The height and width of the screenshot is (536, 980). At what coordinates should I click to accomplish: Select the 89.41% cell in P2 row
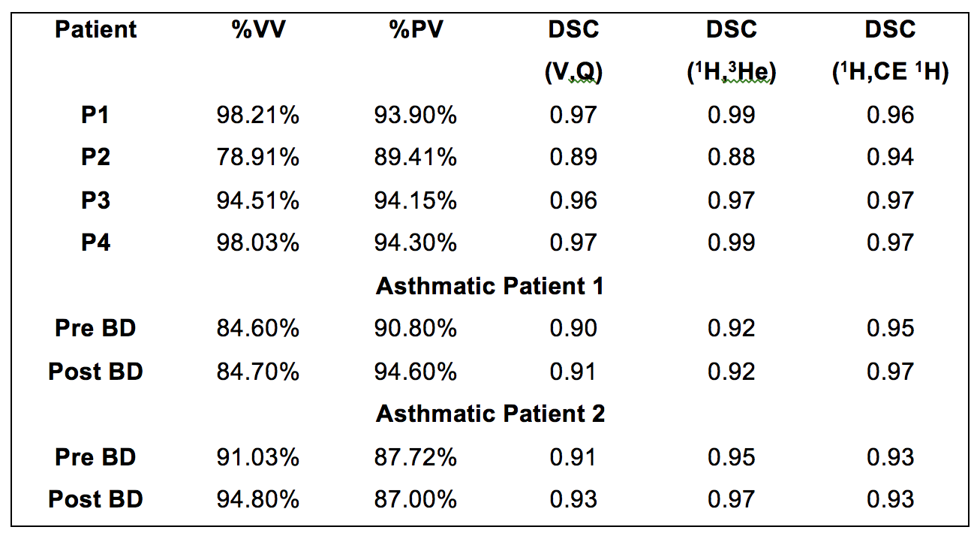(x=415, y=157)
